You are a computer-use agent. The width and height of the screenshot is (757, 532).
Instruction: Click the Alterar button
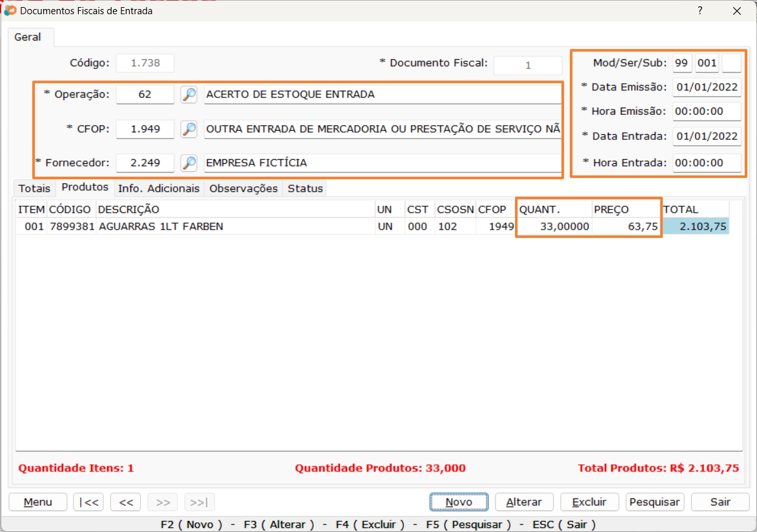(x=524, y=502)
